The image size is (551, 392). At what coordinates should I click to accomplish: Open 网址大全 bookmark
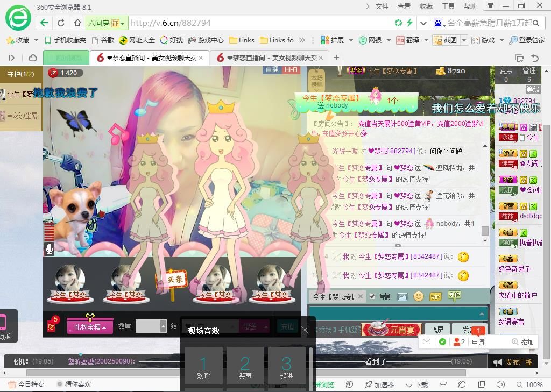point(137,40)
